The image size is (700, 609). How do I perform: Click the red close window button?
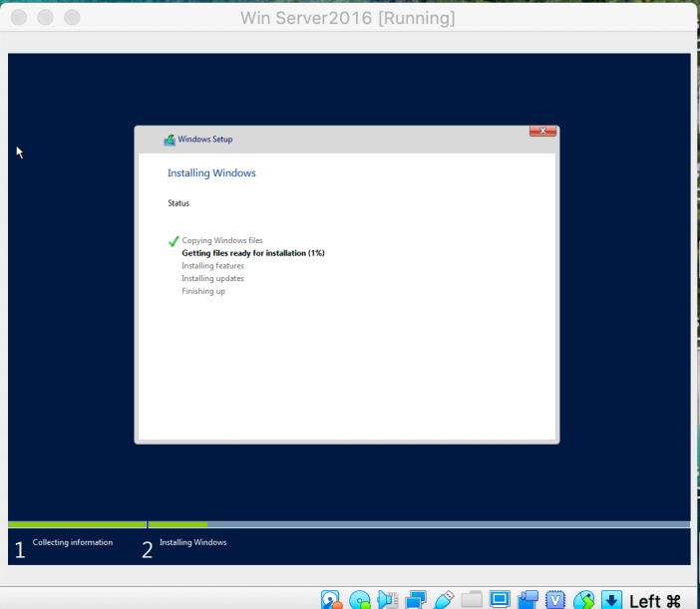tap(19, 17)
